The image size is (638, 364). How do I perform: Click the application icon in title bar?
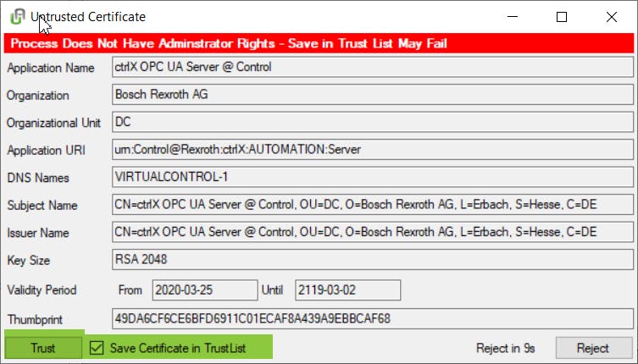18,17
